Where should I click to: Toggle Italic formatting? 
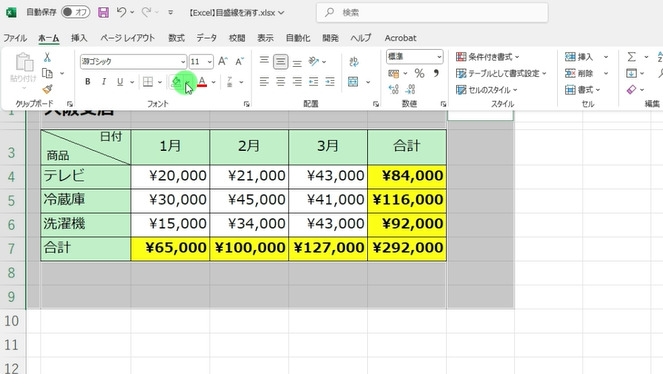pyautogui.click(x=104, y=82)
